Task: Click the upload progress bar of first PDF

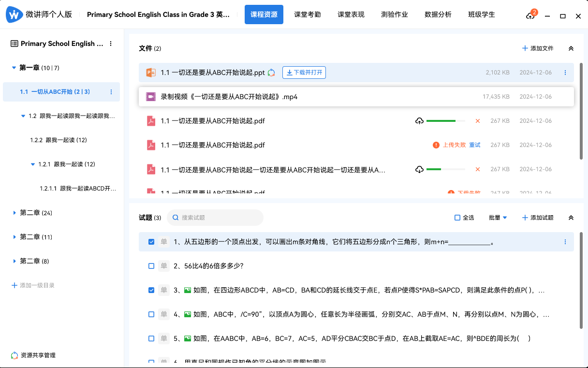Action: point(445,121)
